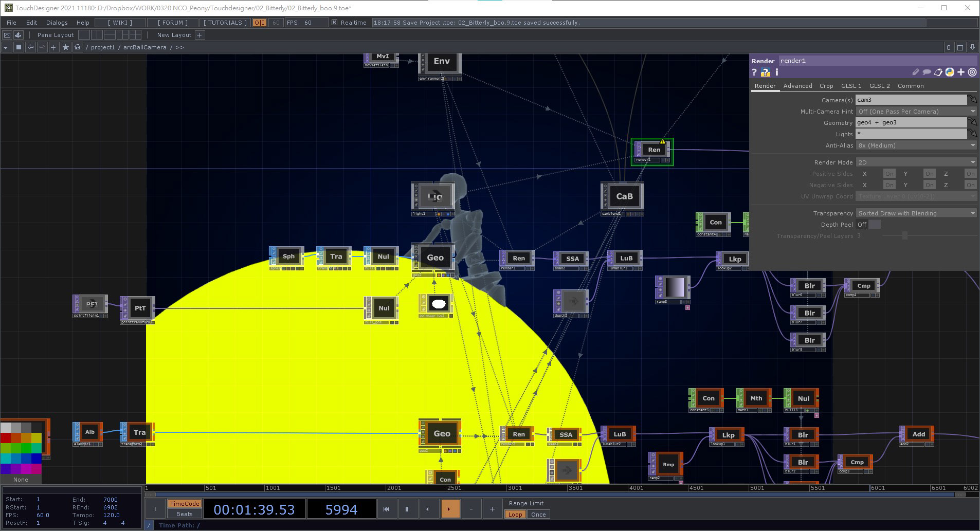Toggle Python language icon in parameter header
Screen dimensions: 980x531
[950, 72]
